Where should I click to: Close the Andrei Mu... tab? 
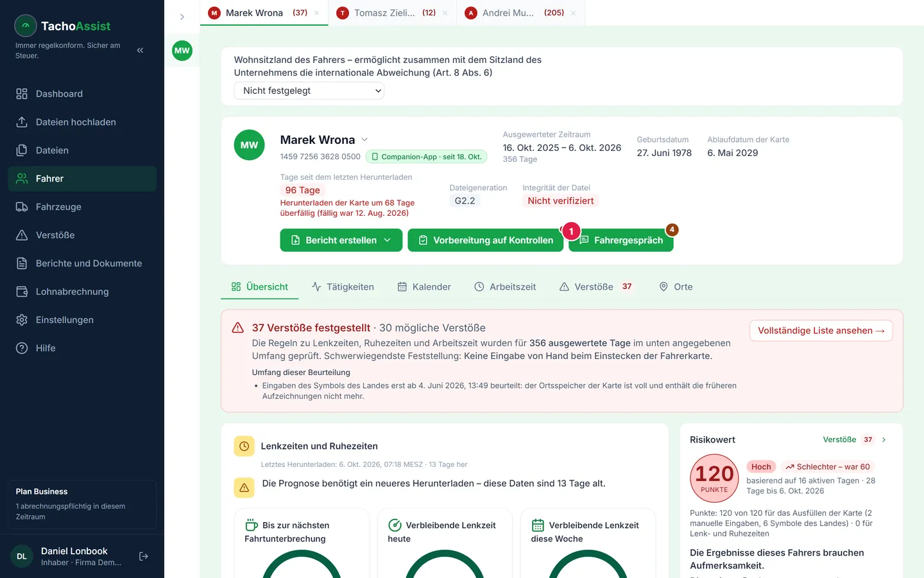click(573, 13)
